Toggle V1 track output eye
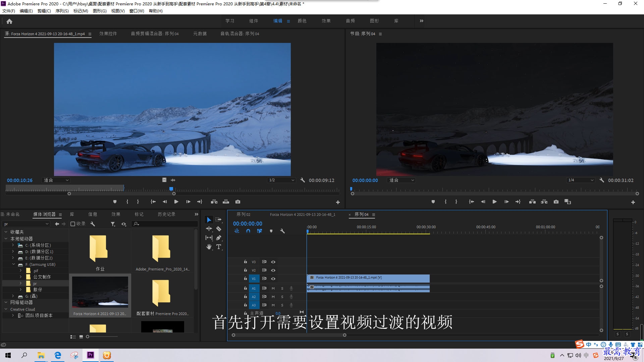644x362 pixels. click(273, 279)
